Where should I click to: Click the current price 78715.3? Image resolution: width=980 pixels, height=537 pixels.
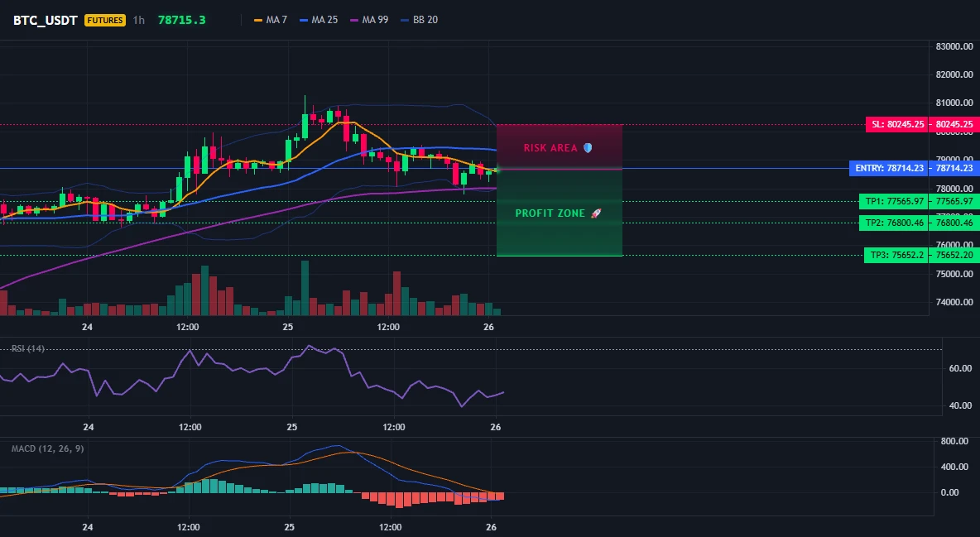tap(182, 20)
